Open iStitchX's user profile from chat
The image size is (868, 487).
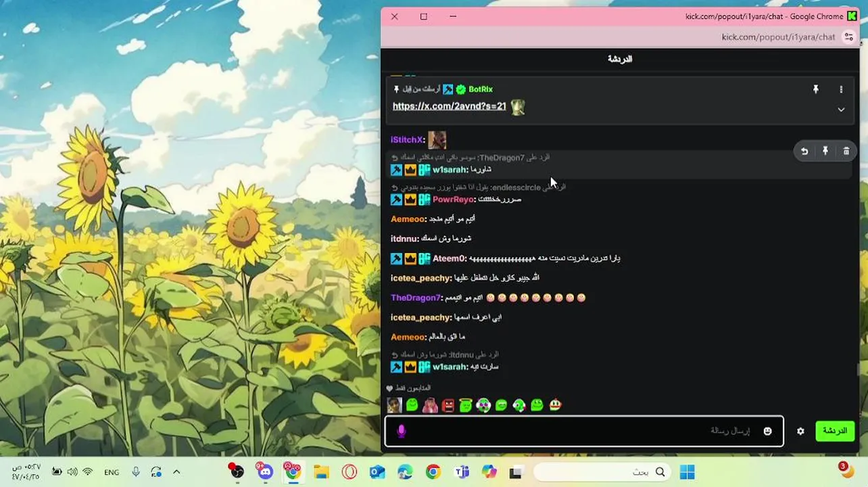coord(406,140)
